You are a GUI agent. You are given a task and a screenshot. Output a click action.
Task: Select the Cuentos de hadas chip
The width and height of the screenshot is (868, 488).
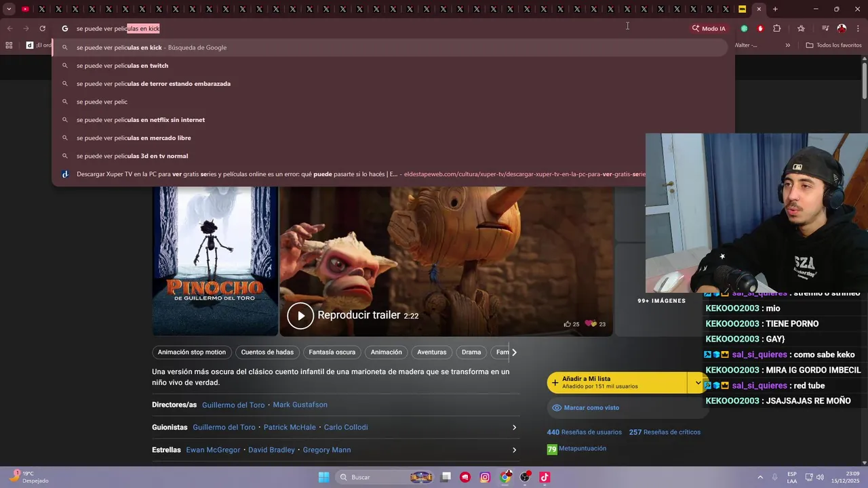pyautogui.click(x=267, y=352)
